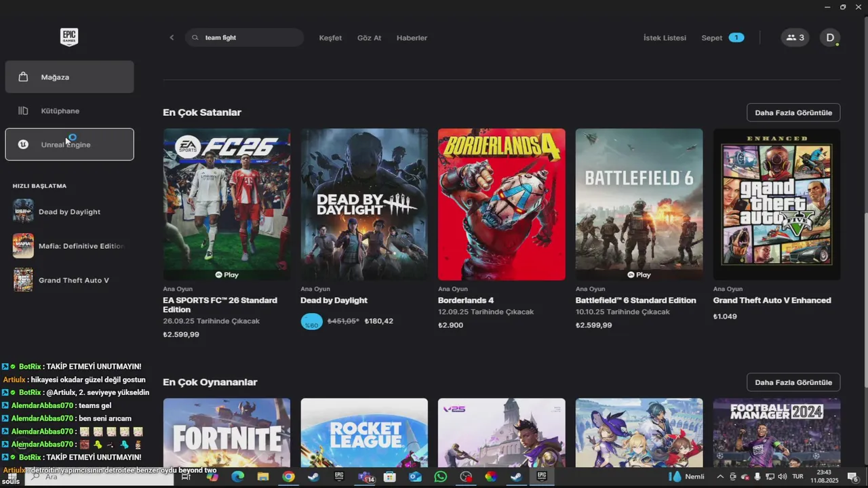The height and width of the screenshot is (488, 868).
Task: Open the notification center icon
Action: (853, 476)
